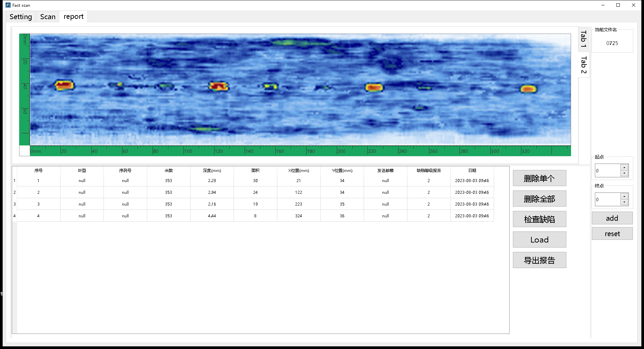Image resolution: width=644 pixels, height=349 pixels.
Task: Click the 删除全部 button
Action: 539,199
